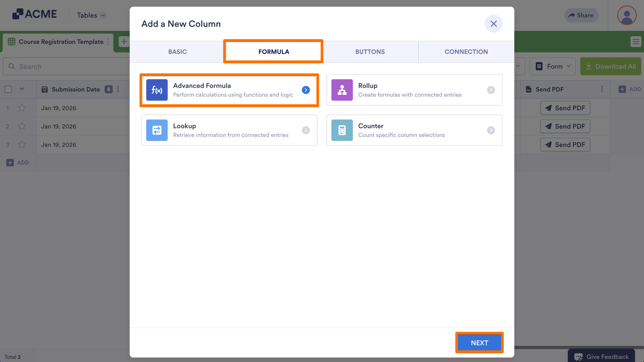The image size is (644, 362).
Task: Pick the blue Lookup swap icon
Action: [157, 130]
